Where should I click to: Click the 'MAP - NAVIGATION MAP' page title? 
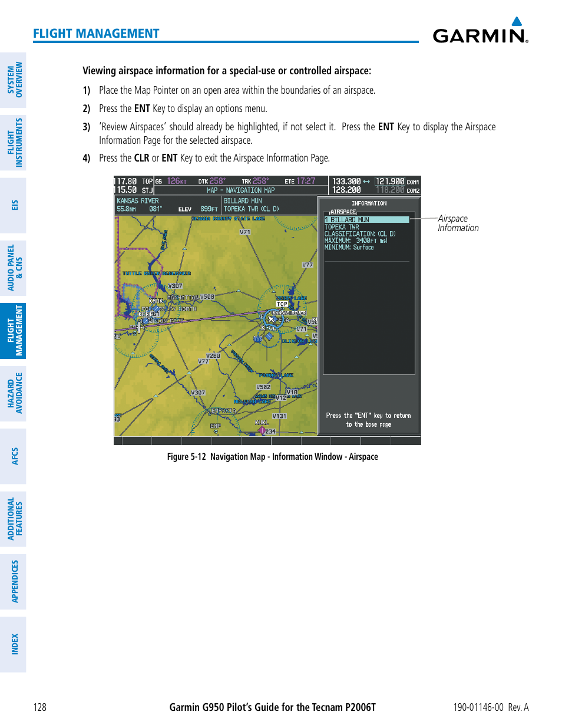tap(241, 190)
